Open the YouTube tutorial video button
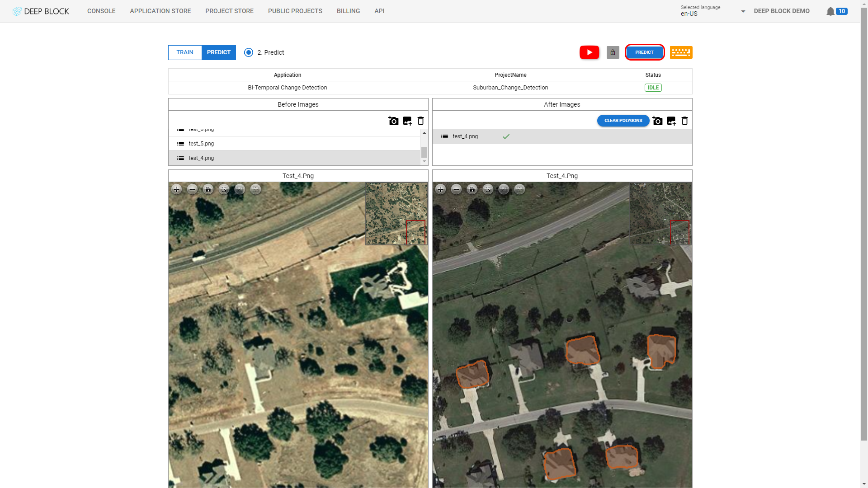This screenshot has width=868, height=488. click(x=589, y=52)
